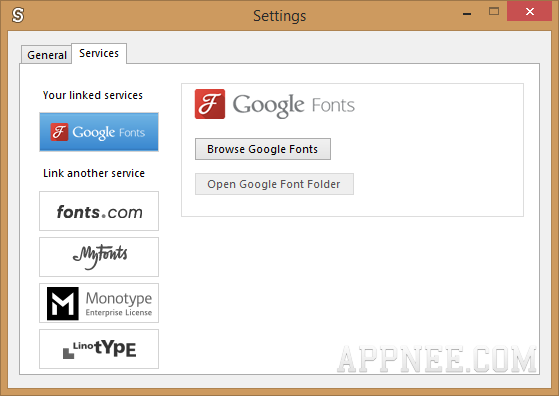Close the Settings window
Viewport: 559px width, 396px height.
[x=529, y=12]
